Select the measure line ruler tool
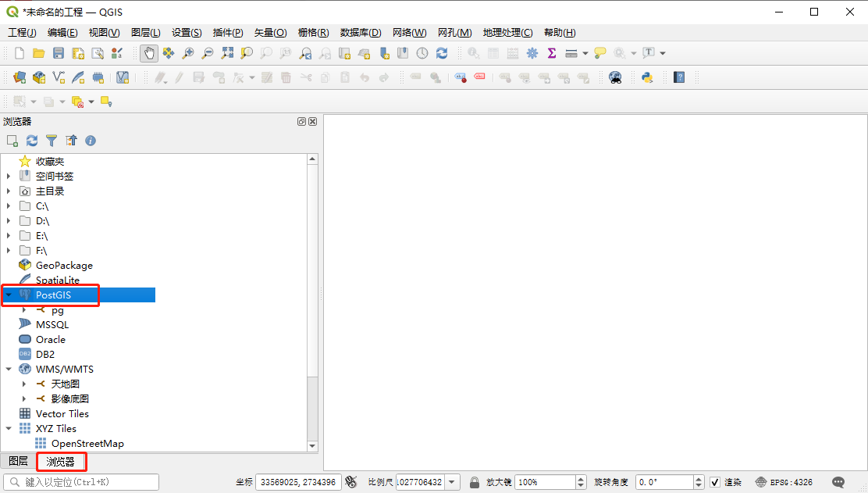 point(571,53)
